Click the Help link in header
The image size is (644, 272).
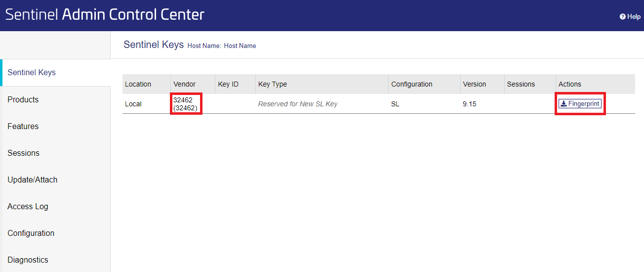[x=630, y=16]
